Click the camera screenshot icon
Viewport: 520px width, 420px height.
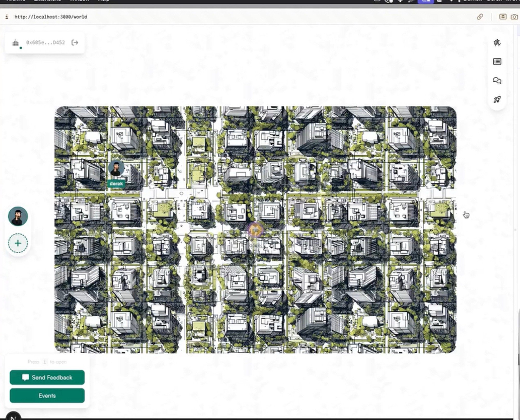(514, 17)
